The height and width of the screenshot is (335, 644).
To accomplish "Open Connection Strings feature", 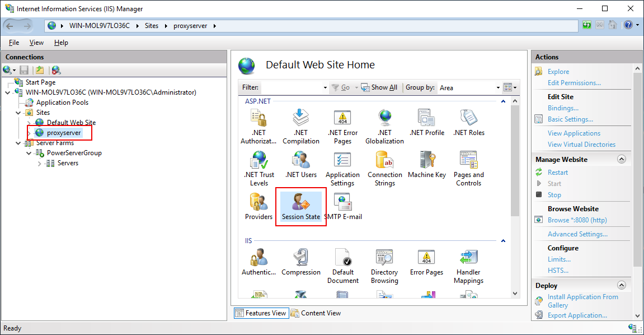I will pos(384,169).
